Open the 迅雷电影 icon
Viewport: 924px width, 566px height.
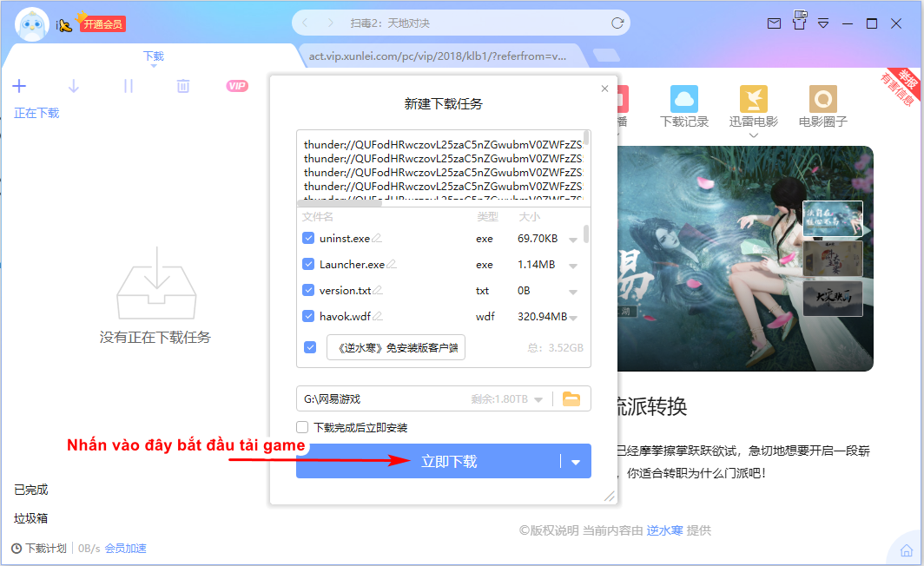753,99
